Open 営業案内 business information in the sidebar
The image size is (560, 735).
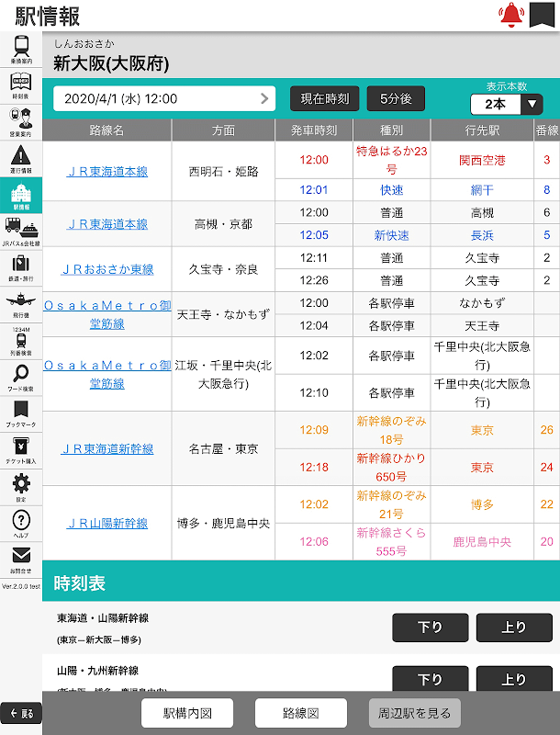[21, 122]
